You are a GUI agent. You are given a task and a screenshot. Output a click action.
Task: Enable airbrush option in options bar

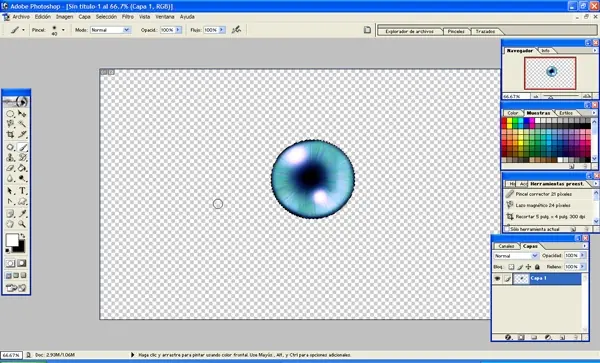236,29
